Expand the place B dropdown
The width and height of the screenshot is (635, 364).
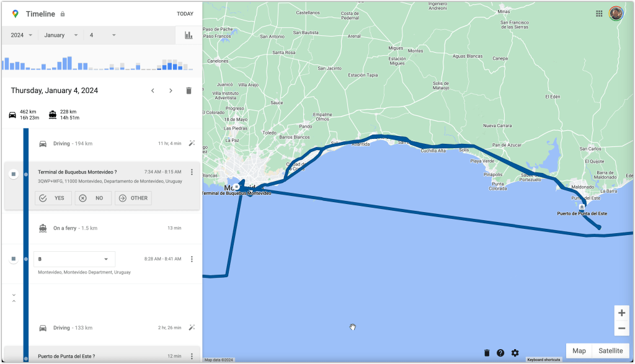pyautogui.click(x=106, y=259)
